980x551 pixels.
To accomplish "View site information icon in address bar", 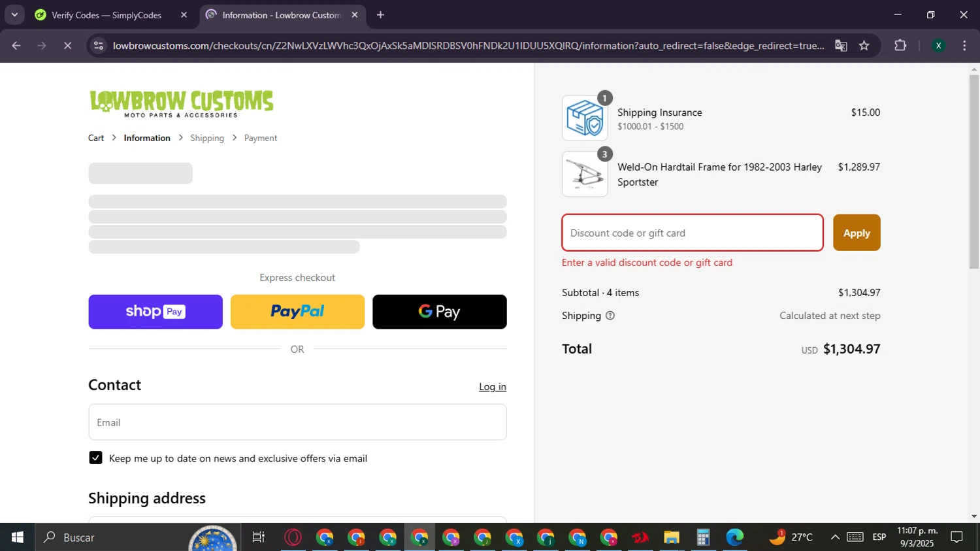I will click(99, 46).
